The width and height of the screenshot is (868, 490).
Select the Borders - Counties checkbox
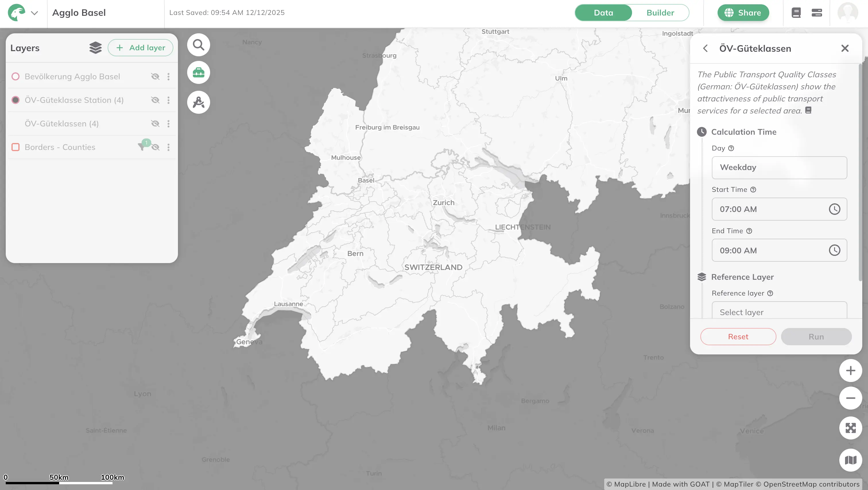(x=15, y=147)
